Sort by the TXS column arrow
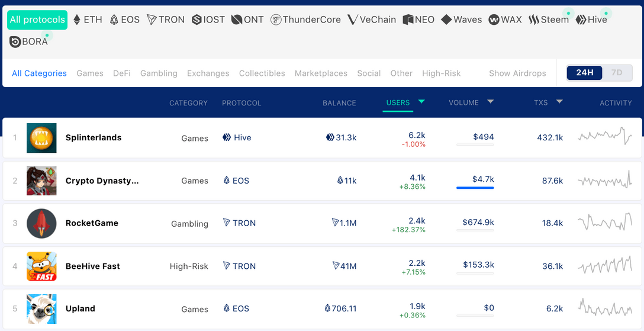This screenshot has width=644, height=331. pos(559,101)
